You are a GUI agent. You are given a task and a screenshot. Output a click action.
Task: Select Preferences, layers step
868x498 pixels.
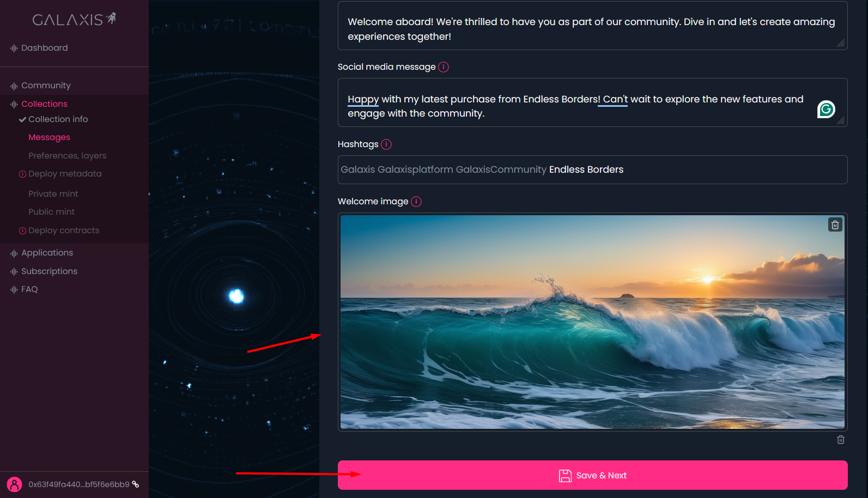[67, 156]
